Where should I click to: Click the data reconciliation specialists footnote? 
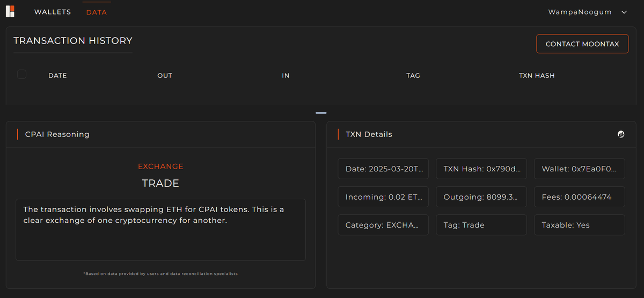160,274
